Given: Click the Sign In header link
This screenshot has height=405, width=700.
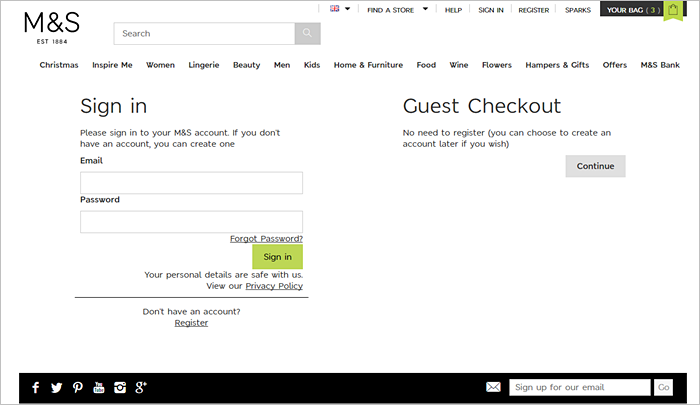Looking at the screenshot, I should 491,10.
